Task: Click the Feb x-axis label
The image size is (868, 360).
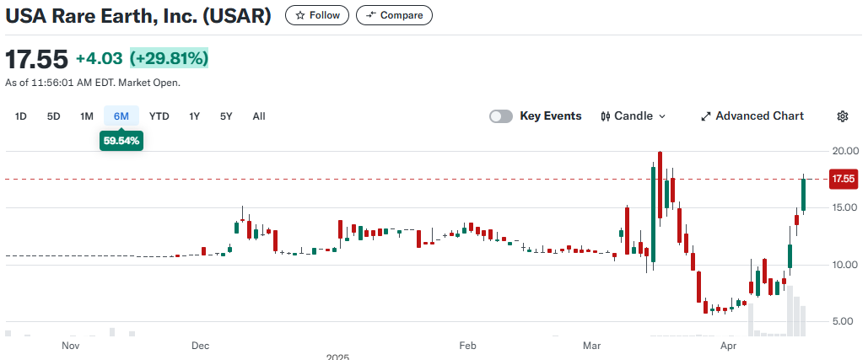Action: [468, 347]
